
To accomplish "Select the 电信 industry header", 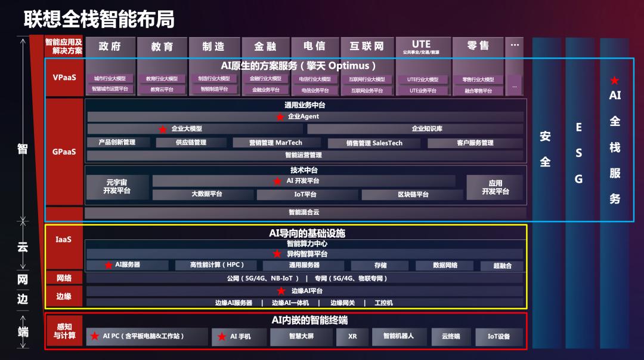I will click(x=315, y=47).
